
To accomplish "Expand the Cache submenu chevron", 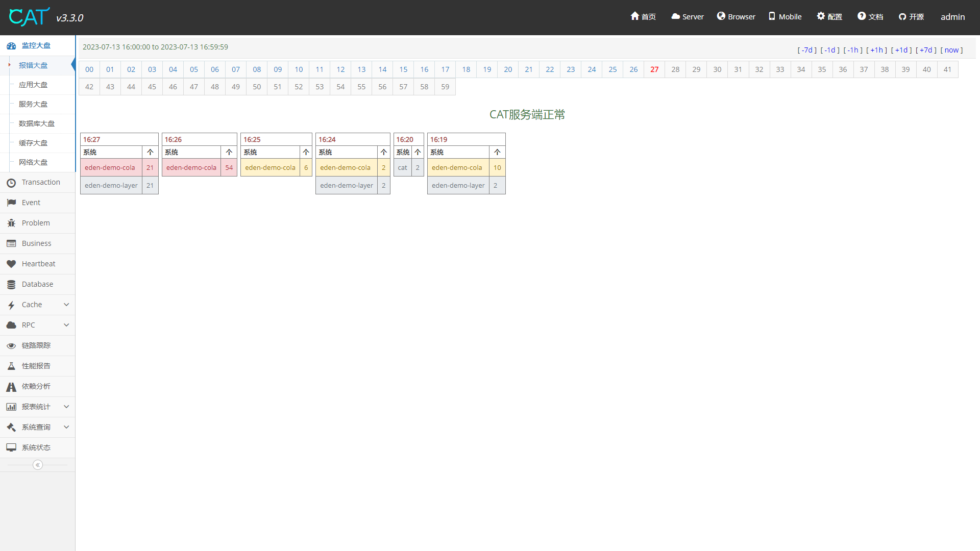I will point(66,305).
